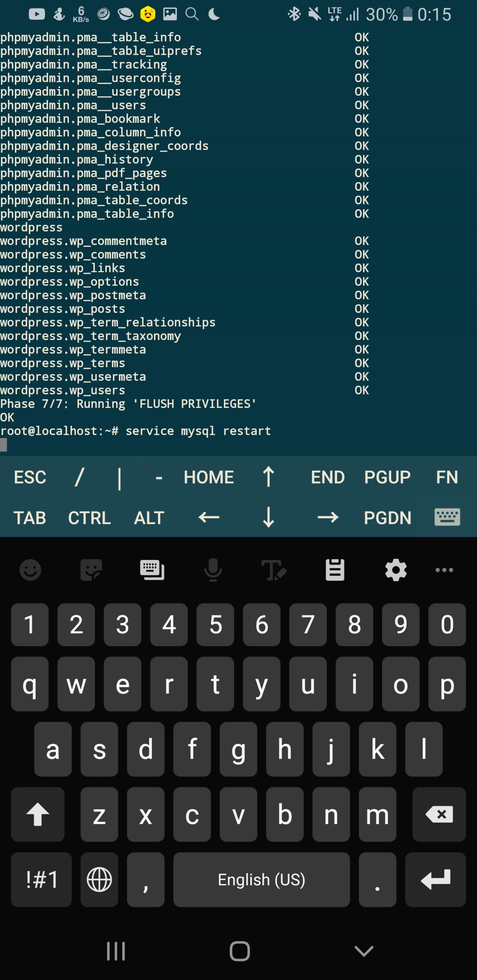Open the emoji picker
The width and height of the screenshot is (477, 980).
[30, 570]
